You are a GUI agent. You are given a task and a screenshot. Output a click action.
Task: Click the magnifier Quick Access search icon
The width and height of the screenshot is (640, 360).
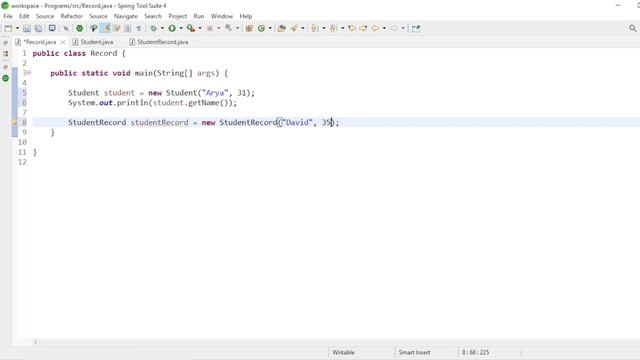633,28
